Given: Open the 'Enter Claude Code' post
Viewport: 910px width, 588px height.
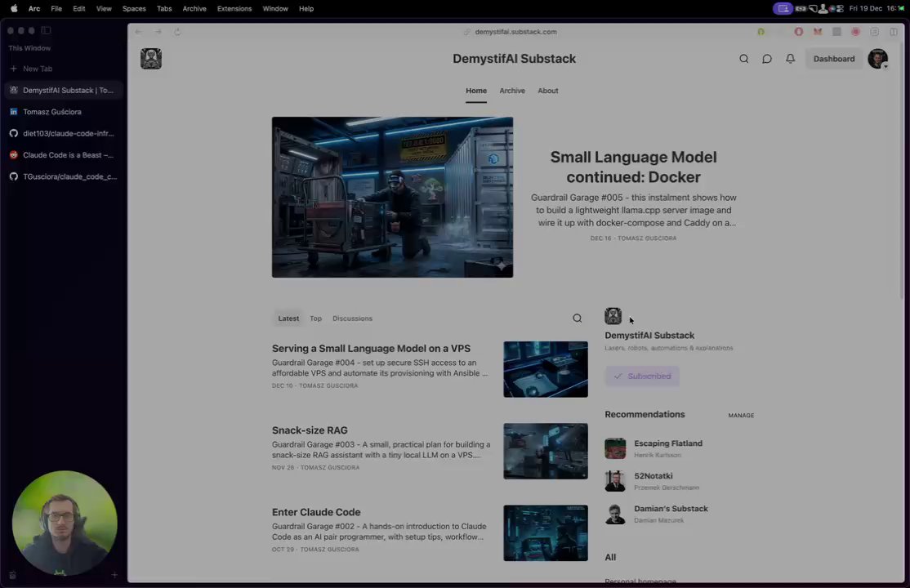Looking at the screenshot, I should click(315, 512).
